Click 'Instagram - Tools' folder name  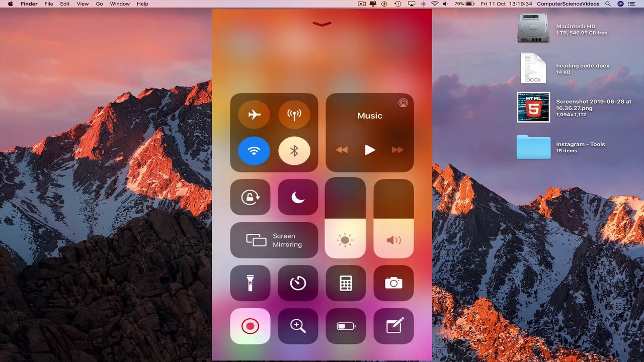click(x=581, y=144)
